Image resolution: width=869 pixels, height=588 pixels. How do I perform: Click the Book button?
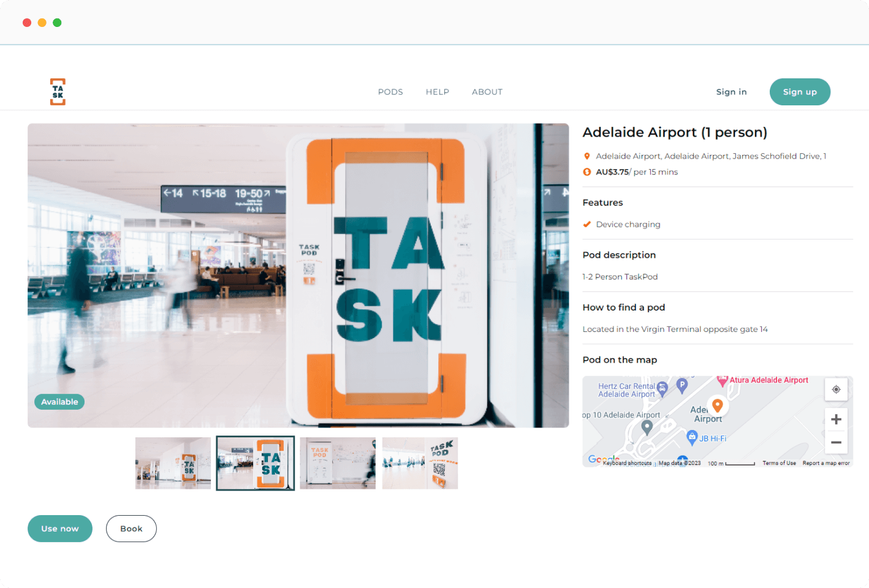coord(131,529)
